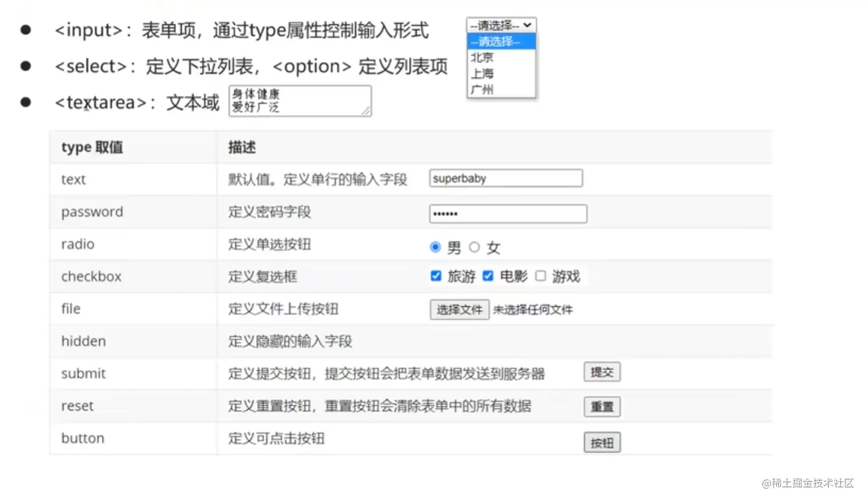868x503 pixels.
Task: Choose 广州 from the dropdown list
Action: 501,90
